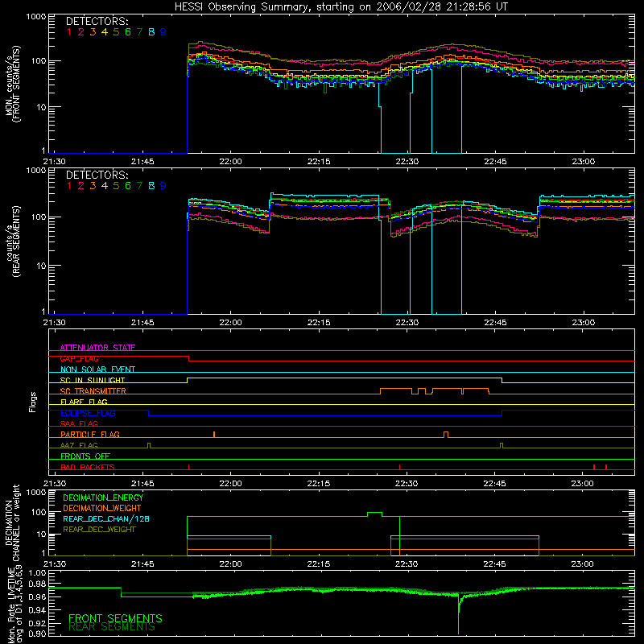Select the REAR_DEC_CHAN/128 legend label
This screenshot has width=644, height=644.
click(x=106, y=518)
